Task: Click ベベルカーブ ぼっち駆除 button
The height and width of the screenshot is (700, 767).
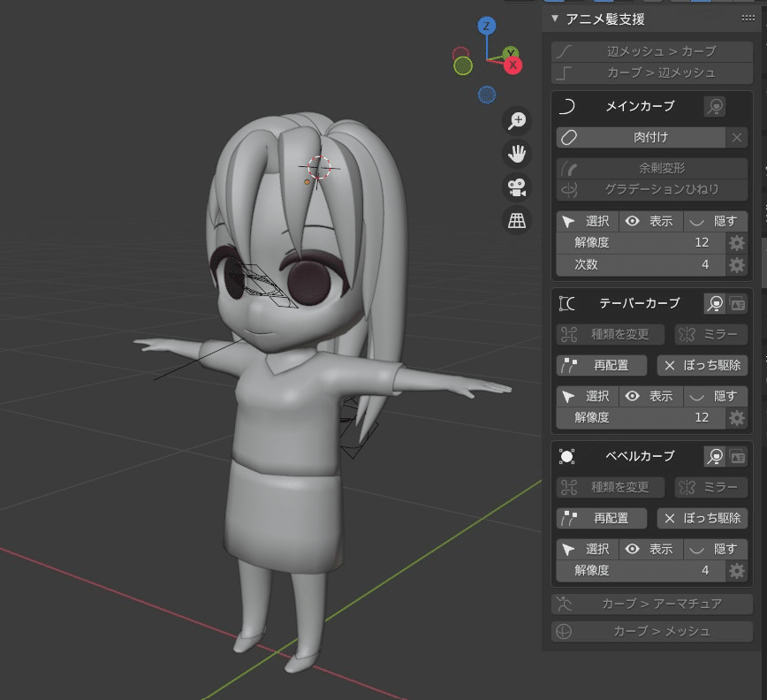Action: (x=702, y=519)
